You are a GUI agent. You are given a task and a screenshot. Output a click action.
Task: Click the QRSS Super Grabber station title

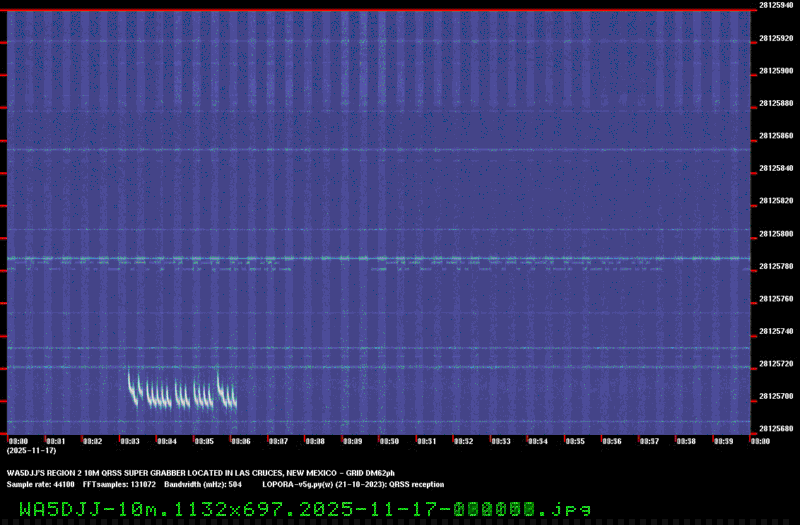pos(200,471)
